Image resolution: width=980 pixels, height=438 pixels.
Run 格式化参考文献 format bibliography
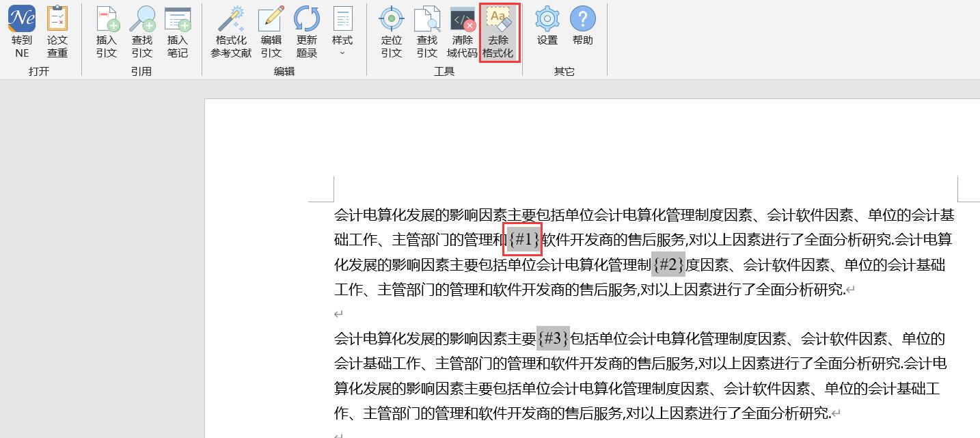click(x=231, y=32)
